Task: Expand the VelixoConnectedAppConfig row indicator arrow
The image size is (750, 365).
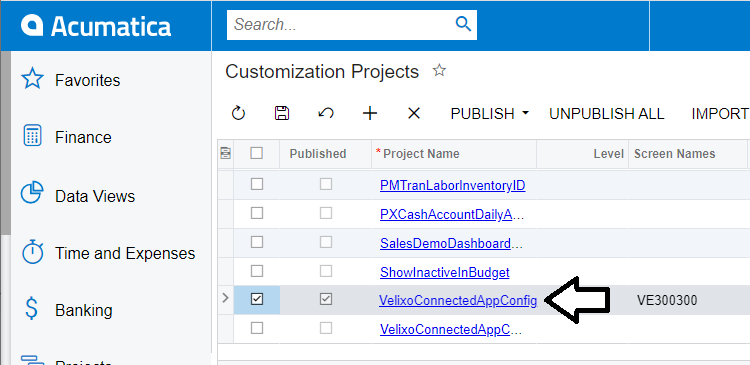Action: click(x=226, y=299)
